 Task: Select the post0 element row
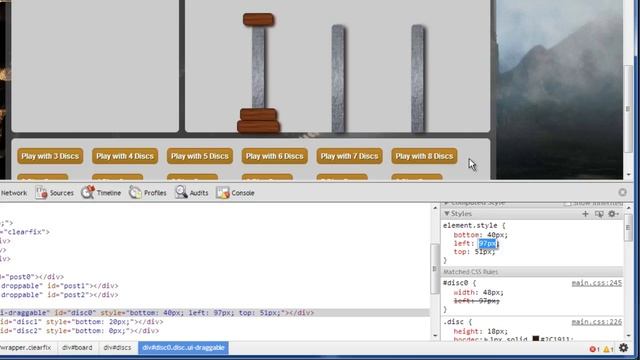215,277
